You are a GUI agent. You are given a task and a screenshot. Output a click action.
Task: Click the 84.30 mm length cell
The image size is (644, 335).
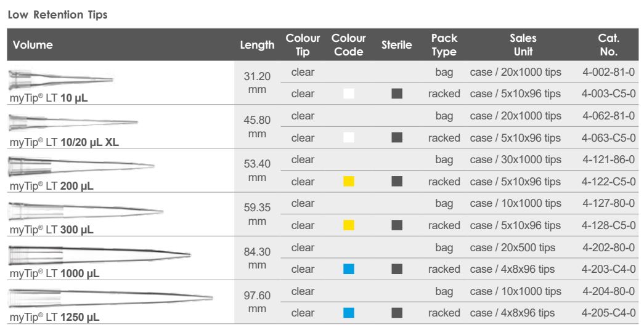coord(258,259)
